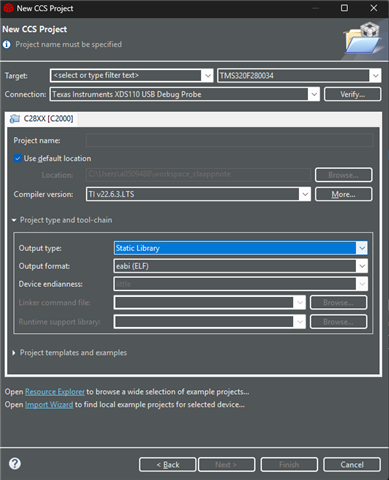389x480 pixels.
Task: Click the Device endianness dropdown
Action: click(240, 284)
